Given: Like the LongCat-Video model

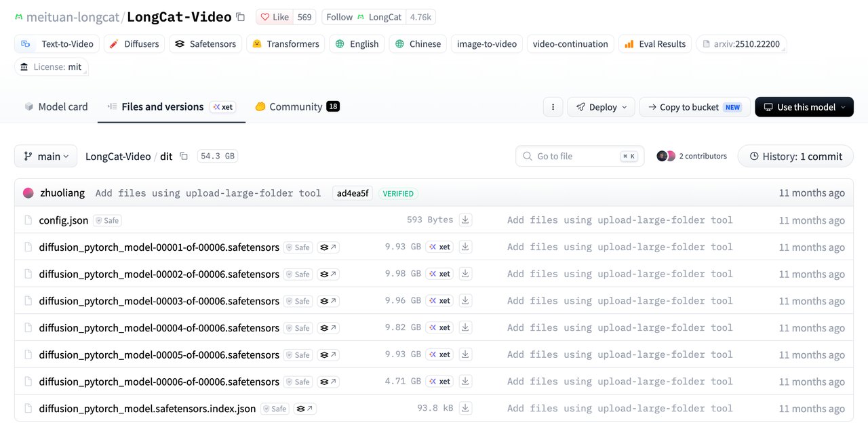Looking at the screenshot, I should pos(275,17).
